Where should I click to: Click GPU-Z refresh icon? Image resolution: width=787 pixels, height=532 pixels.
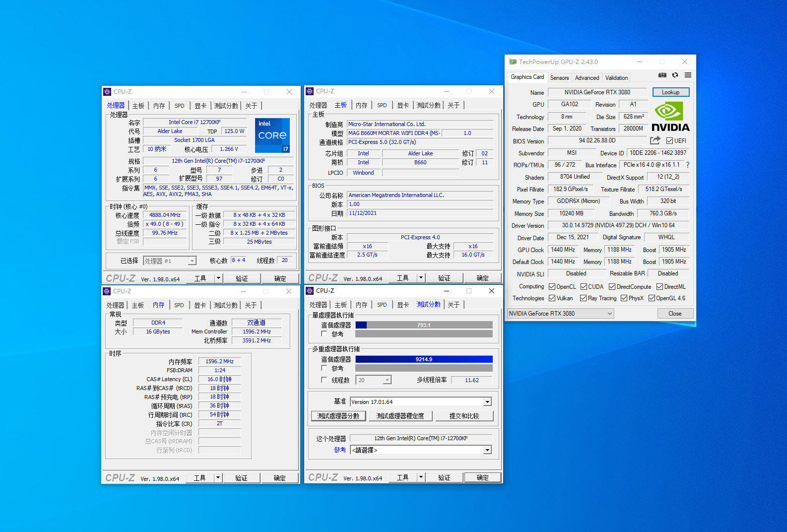(x=675, y=75)
